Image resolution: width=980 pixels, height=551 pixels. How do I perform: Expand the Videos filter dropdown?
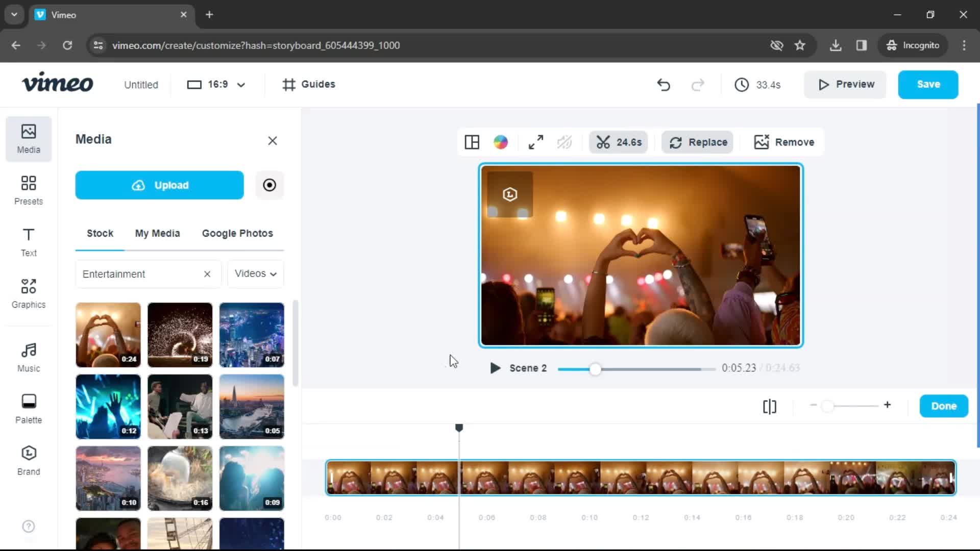[255, 274]
